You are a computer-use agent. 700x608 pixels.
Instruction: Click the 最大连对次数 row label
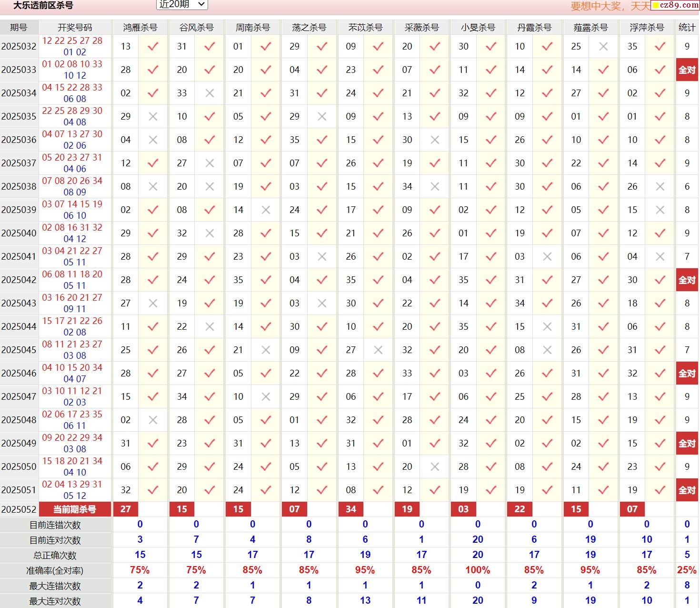[x=55, y=601]
